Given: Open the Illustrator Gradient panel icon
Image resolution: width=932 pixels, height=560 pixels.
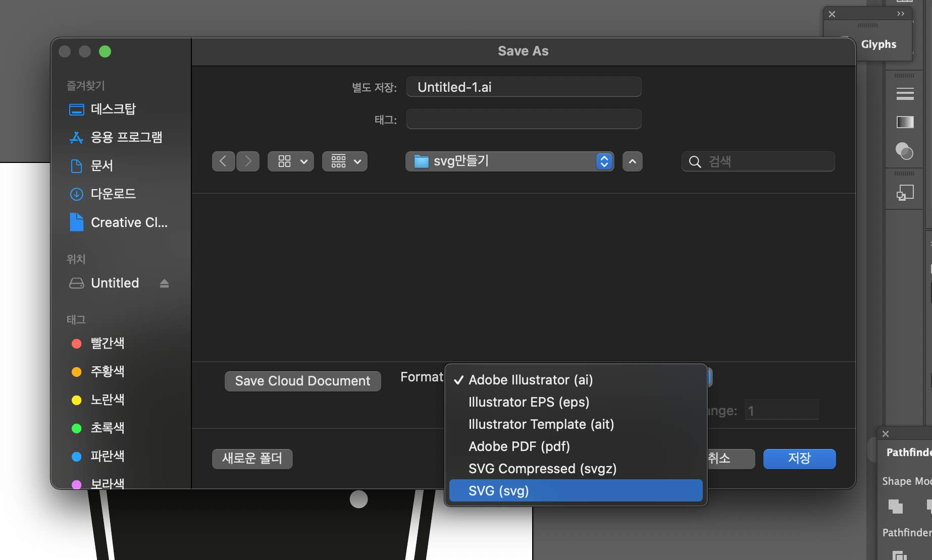Looking at the screenshot, I should pyautogui.click(x=905, y=122).
